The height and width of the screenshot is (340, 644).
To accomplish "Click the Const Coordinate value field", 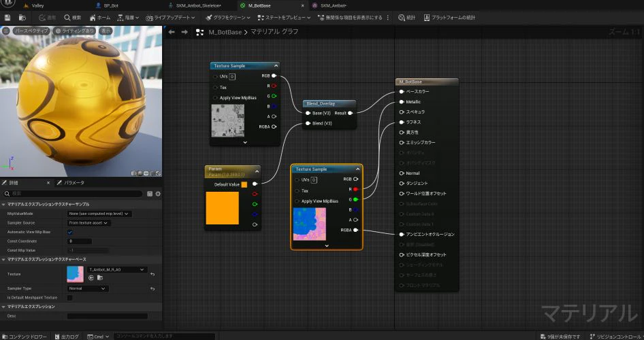I will click(79, 241).
